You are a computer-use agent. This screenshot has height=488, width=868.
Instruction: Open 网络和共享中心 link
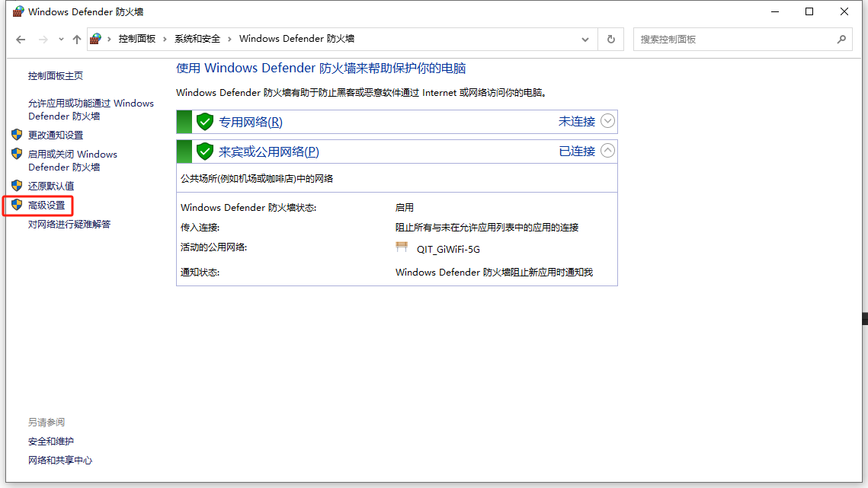pyautogui.click(x=60, y=461)
